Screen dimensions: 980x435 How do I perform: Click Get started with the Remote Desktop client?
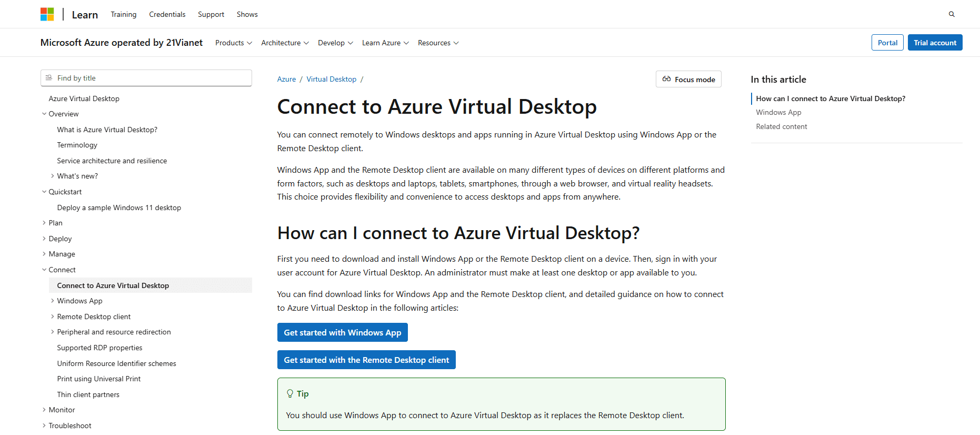tap(366, 360)
